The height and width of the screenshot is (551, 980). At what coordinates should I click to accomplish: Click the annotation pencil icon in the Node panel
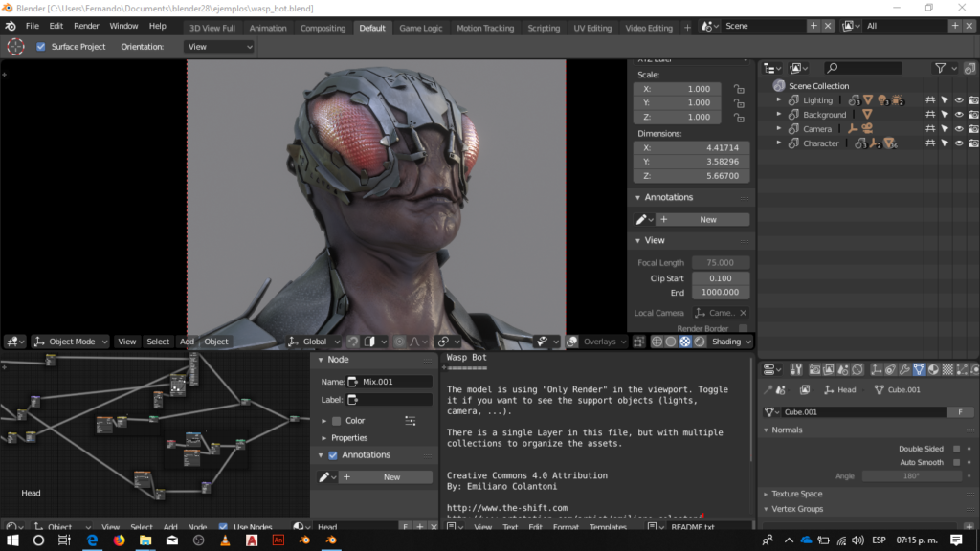[323, 476]
